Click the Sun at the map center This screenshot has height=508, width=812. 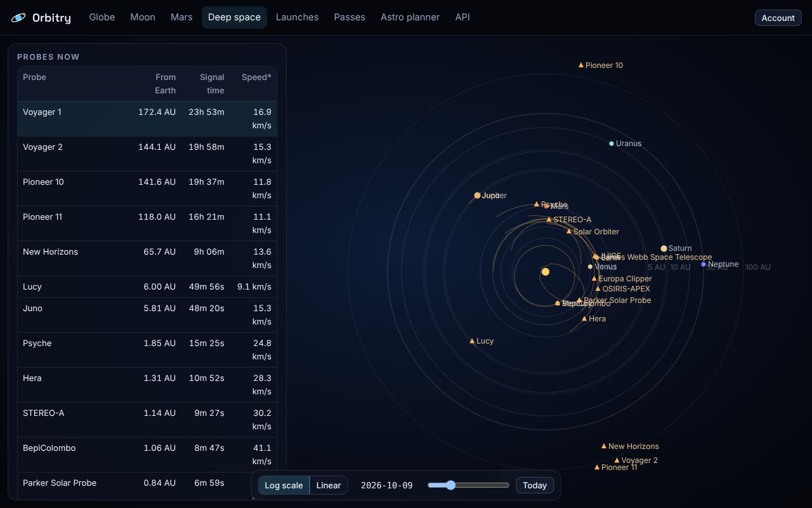[x=546, y=272]
